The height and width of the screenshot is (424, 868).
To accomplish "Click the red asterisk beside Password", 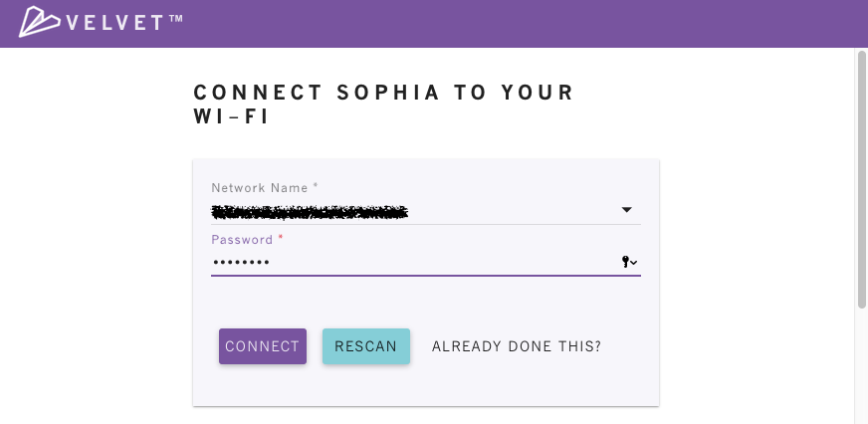I will click(x=281, y=238).
